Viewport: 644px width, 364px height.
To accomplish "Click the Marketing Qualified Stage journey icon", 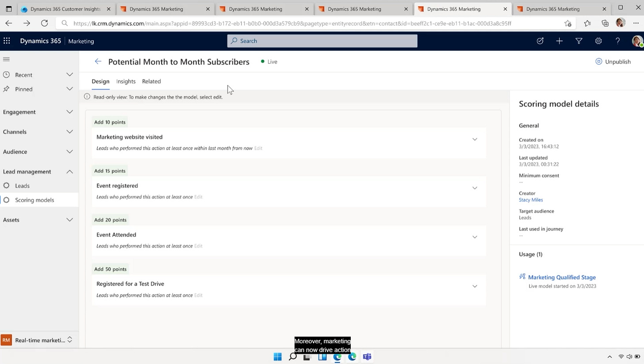I will [522, 277].
